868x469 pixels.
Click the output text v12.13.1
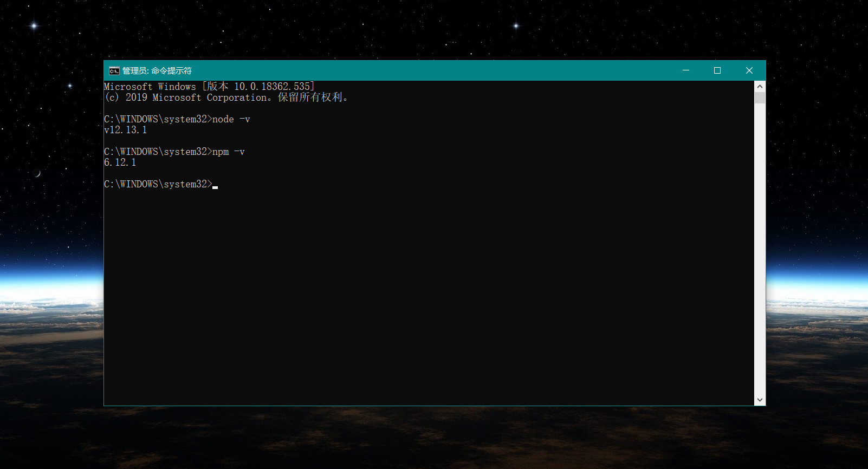coord(125,130)
